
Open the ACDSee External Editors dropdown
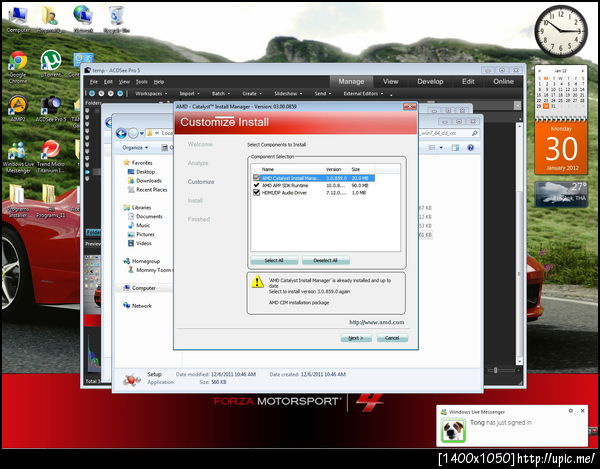(363, 93)
